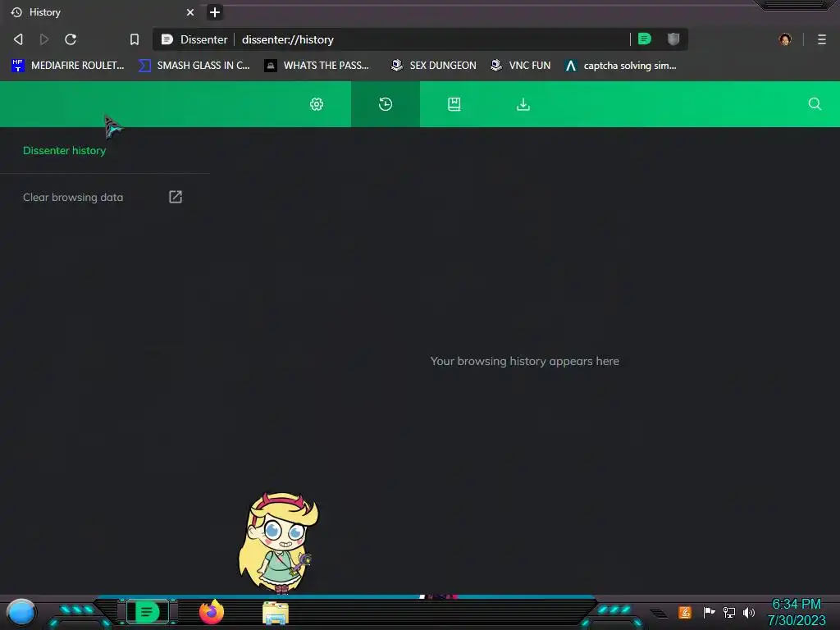Open the hamburger main menu
This screenshot has width=840, height=630.
[x=822, y=39]
